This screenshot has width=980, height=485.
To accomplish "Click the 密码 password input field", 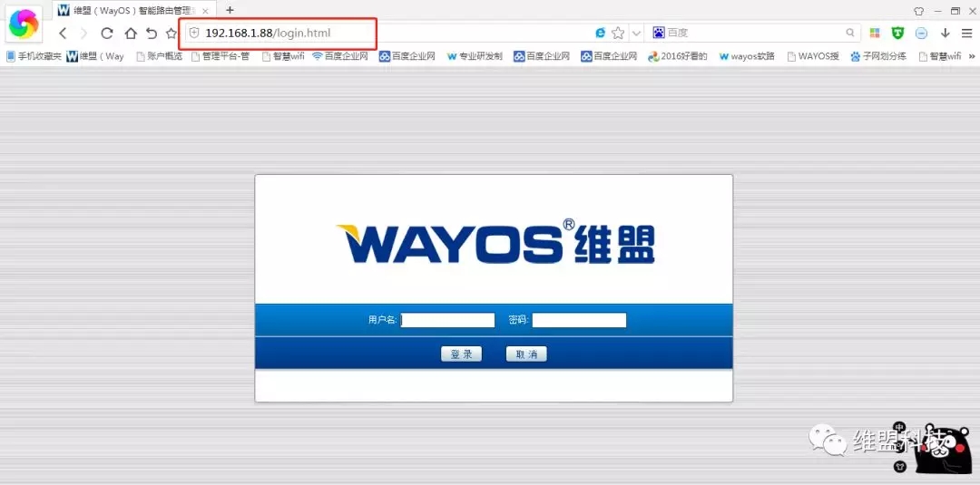I will point(579,320).
